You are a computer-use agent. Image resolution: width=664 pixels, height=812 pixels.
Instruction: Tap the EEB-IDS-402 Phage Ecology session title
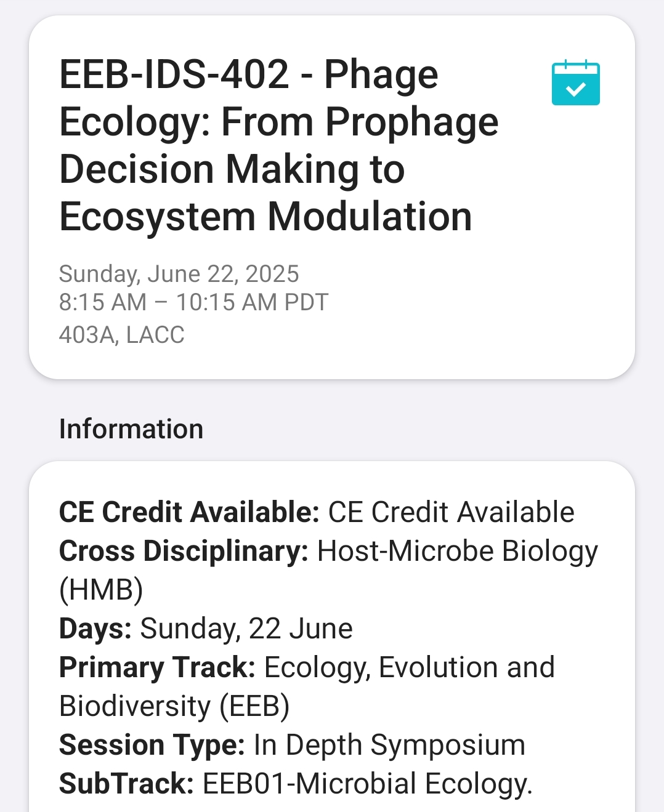(278, 145)
